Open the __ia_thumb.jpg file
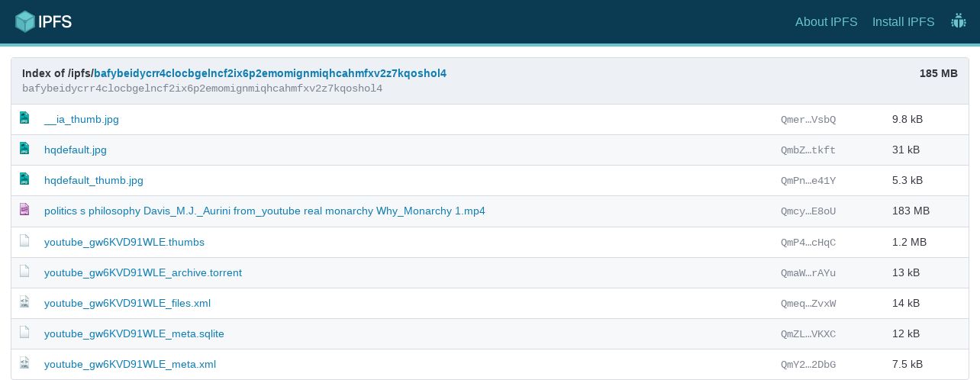 pyautogui.click(x=82, y=119)
